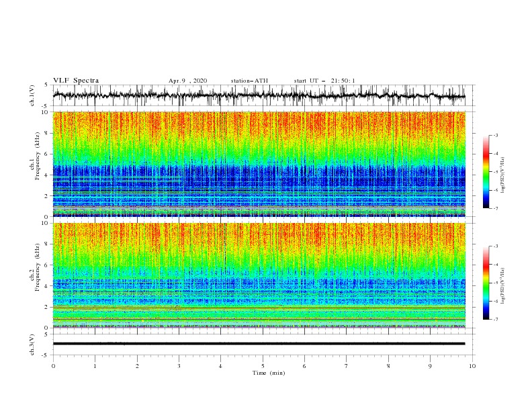Click the 'ch.3(V)' waveform axis label
The height and width of the screenshot is (411, 532).
tap(32, 345)
